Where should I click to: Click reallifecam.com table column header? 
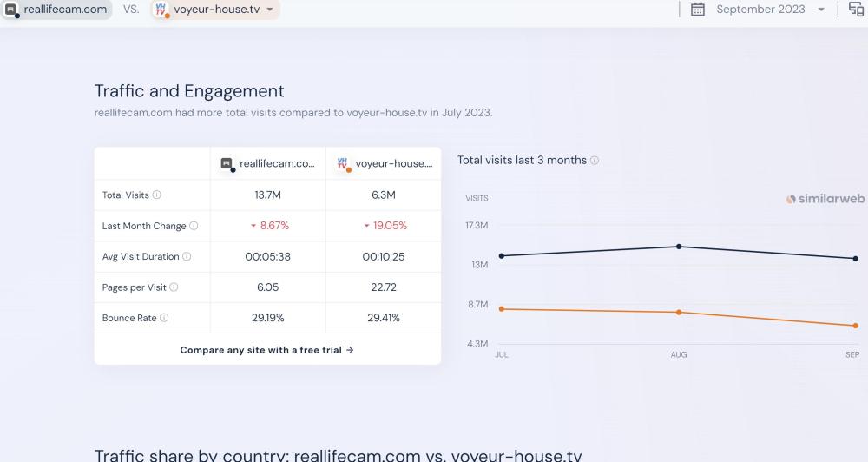coord(268,163)
